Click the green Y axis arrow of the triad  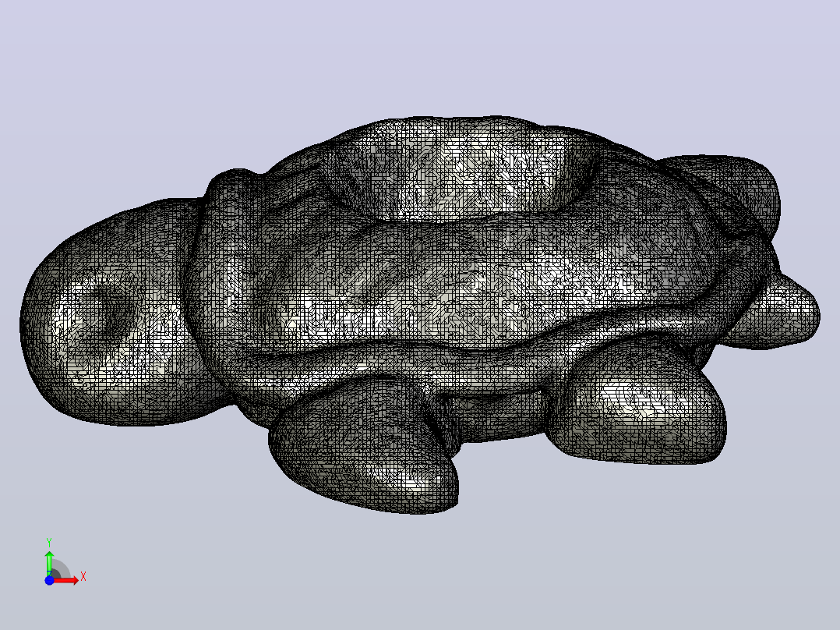coord(49,563)
